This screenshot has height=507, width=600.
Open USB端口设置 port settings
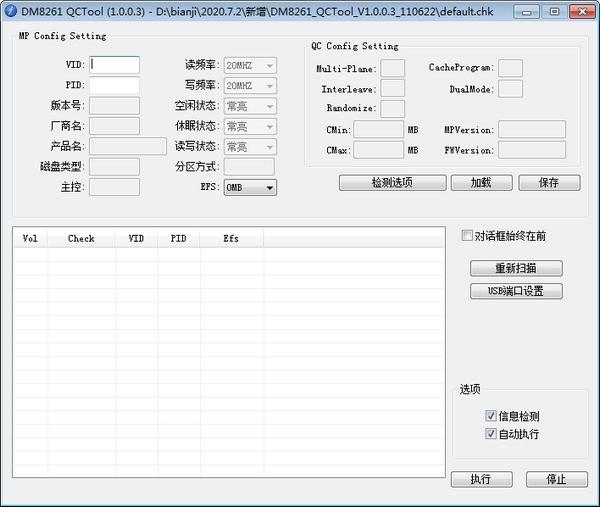(x=516, y=292)
